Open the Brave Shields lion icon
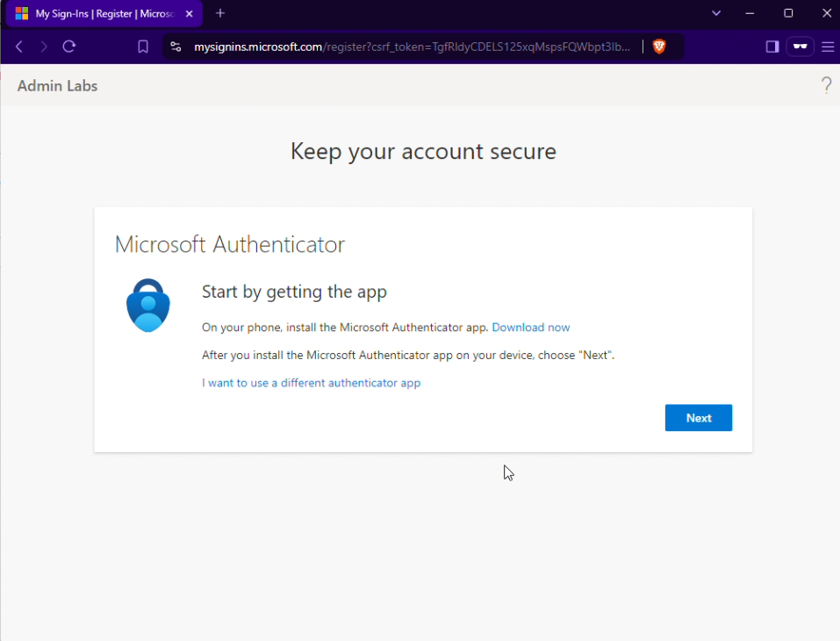This screenshot has height=641, width=840. pos(659,47)
